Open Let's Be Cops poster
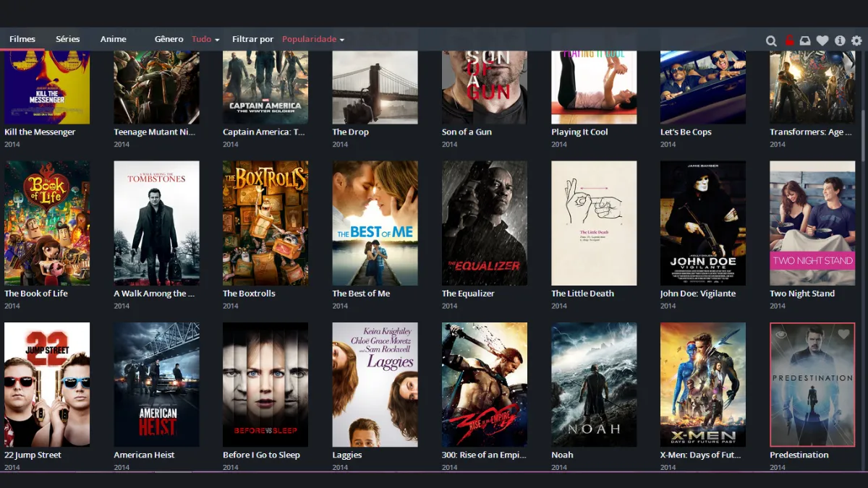The image size is (868, 488). (703, 87)
